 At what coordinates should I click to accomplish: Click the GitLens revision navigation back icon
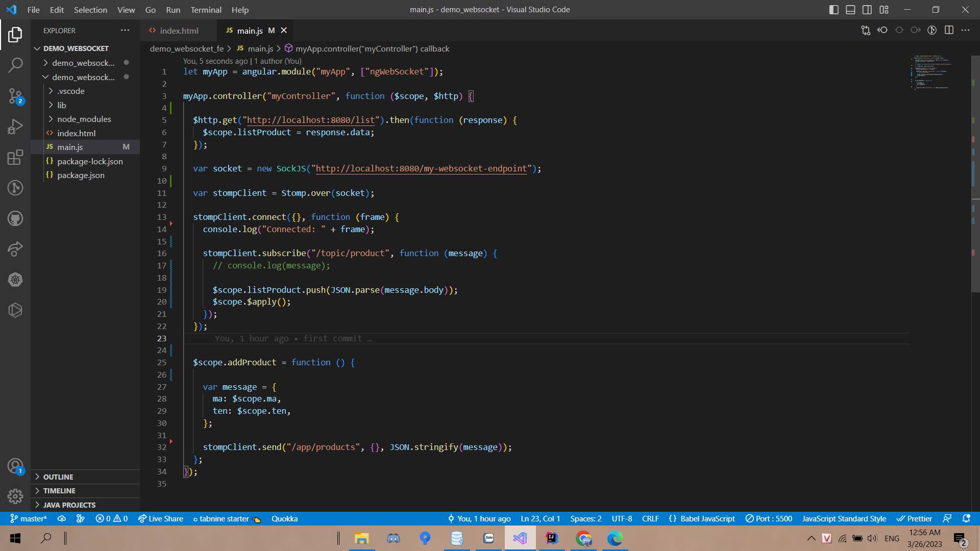pyautogui.click(x=883, y=30)
